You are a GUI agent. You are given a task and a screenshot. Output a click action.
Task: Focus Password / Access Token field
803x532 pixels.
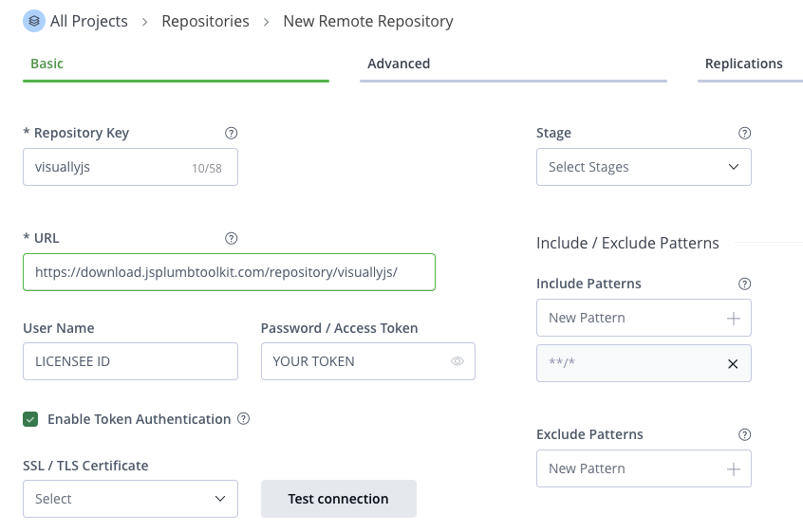click(x=368, y=361)
